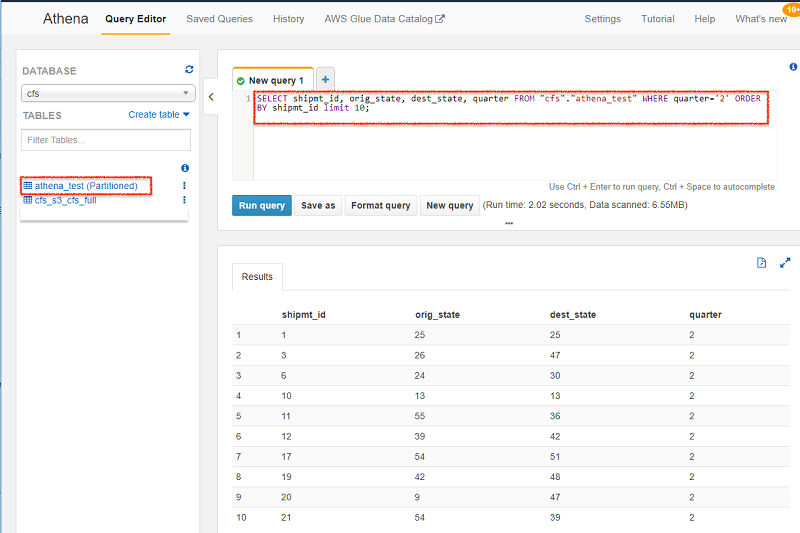Click orig_state value 55 in row 5
The image size is (800, 533).
(419, 416)
